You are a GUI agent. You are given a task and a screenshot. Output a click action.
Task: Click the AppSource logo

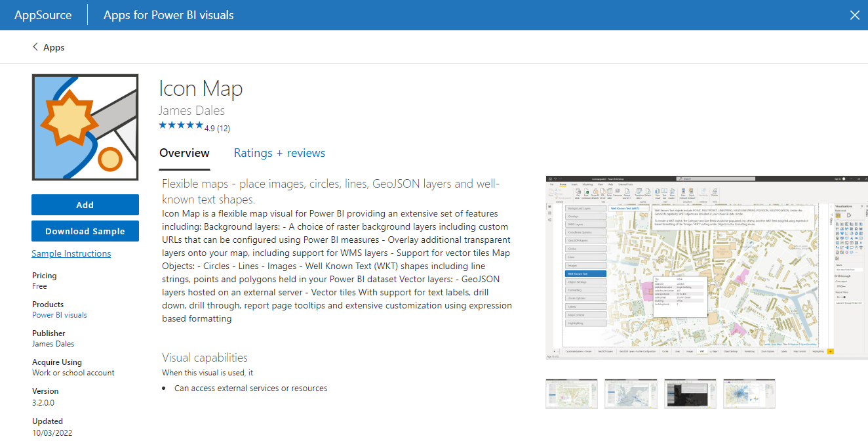coord(43,14)
